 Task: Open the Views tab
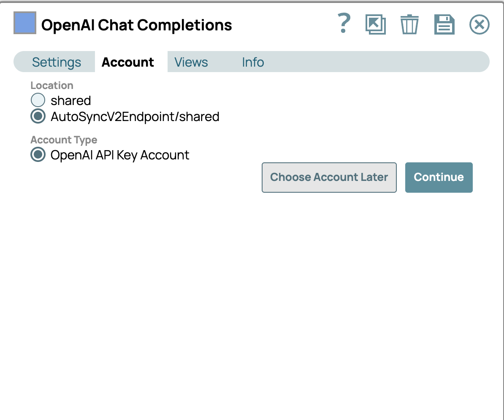[x=191, y=62]
